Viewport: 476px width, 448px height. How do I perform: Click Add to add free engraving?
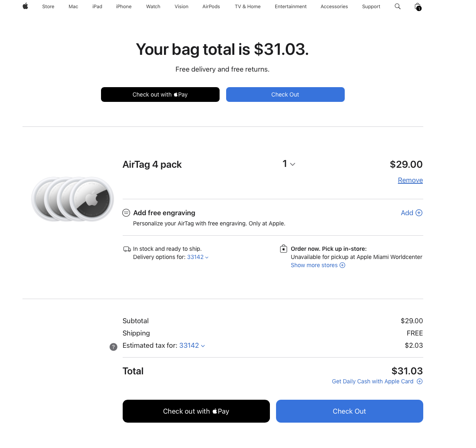[x=411, y=213]
